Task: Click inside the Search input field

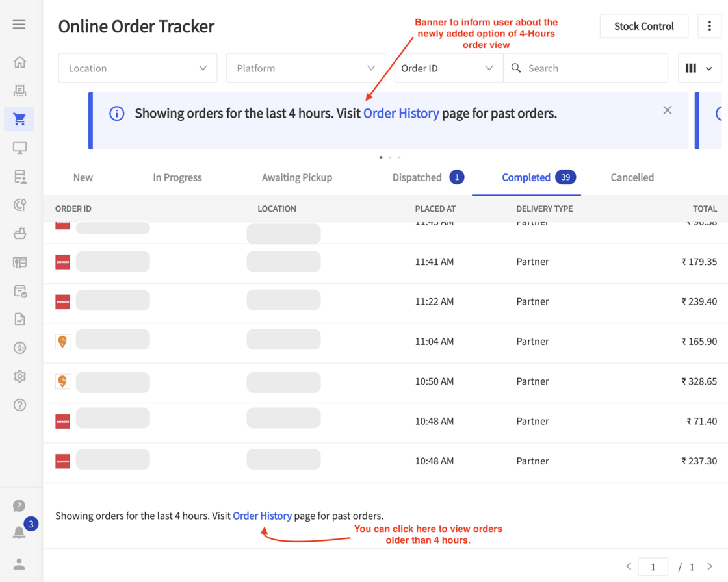Action: (x=585, y=68)
